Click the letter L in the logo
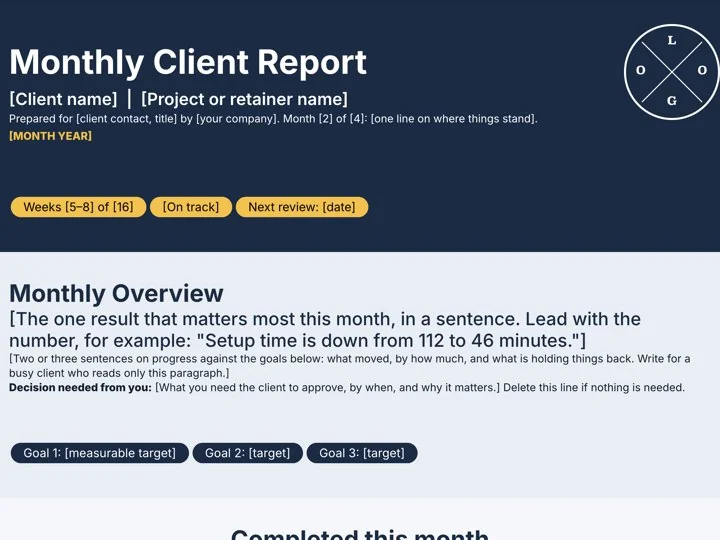Viewport: 720px width, 540px height. [672, 40]
